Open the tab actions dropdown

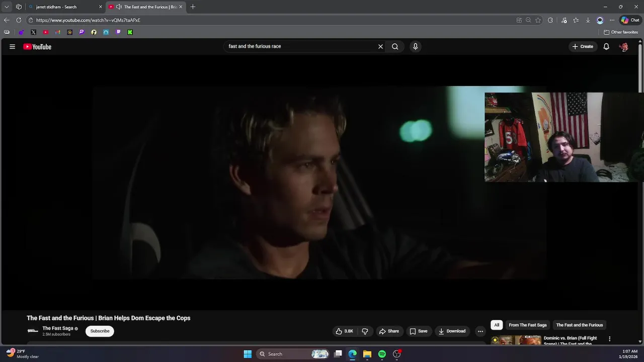pos(7,7)
